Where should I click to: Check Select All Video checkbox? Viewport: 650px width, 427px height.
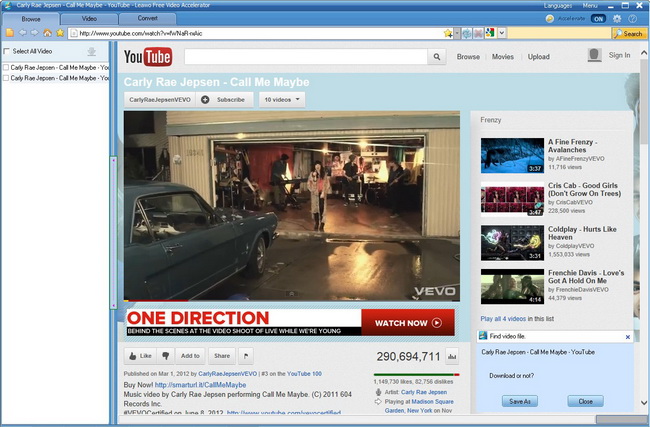6,51
